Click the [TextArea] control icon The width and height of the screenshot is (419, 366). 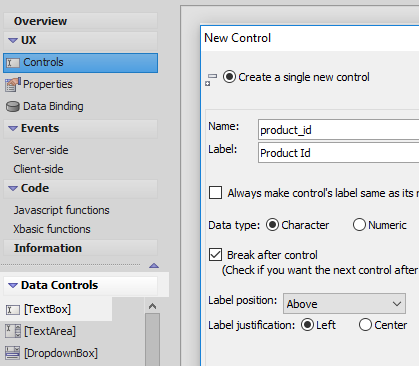point(13,331)
